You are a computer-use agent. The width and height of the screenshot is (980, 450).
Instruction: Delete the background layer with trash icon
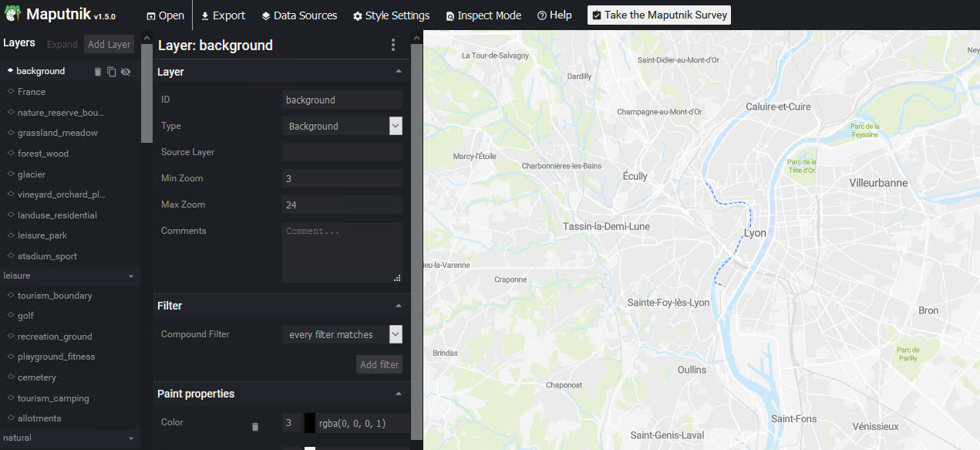pyautogui.click(x=98, y=72)
